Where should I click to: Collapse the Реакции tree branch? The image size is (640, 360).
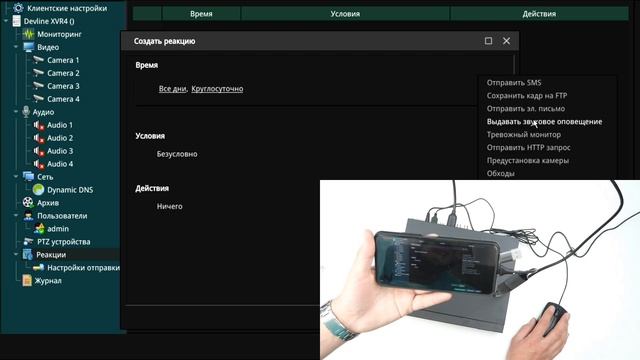[x=16, y=254]
